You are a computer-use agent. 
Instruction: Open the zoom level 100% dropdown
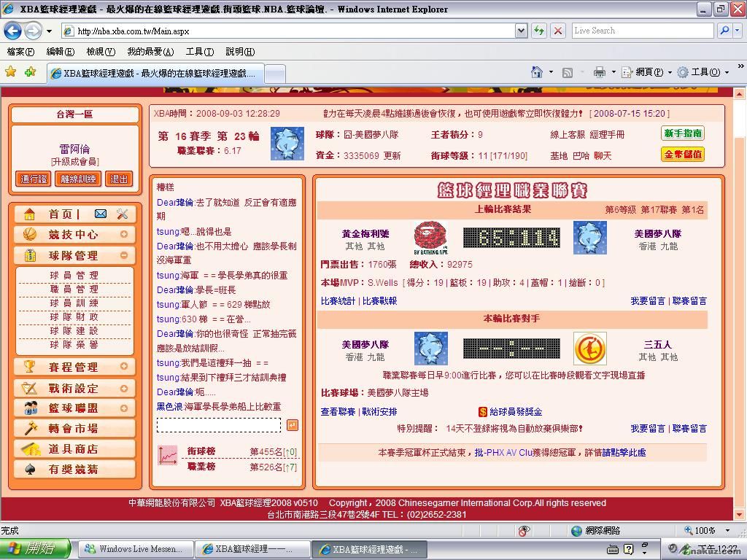click(x=727, y=531)
